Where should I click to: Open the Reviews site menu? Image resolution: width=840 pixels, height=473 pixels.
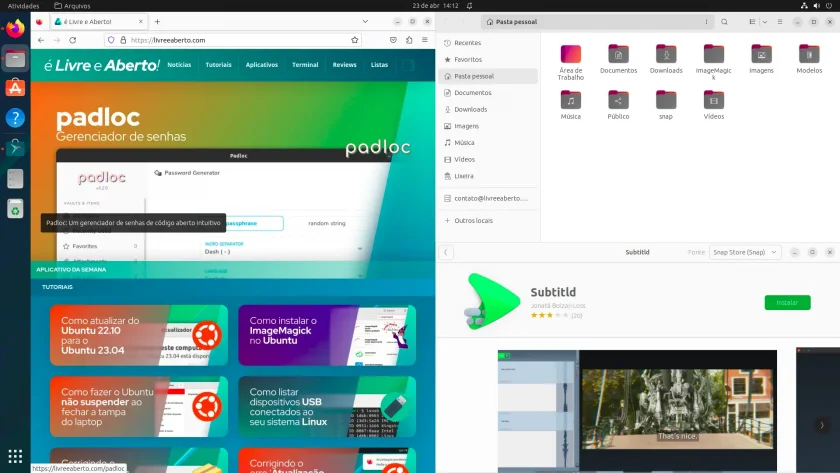pos(344,65)
